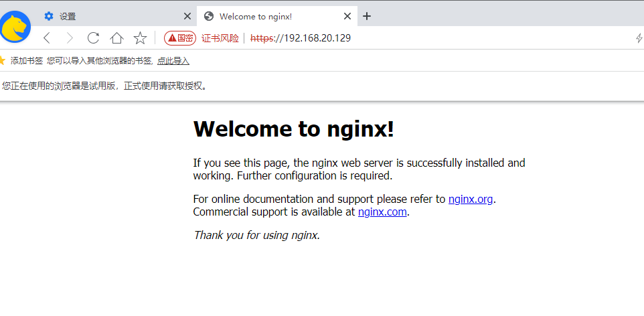Switch to the 设置 tab

tap(113, 17)
